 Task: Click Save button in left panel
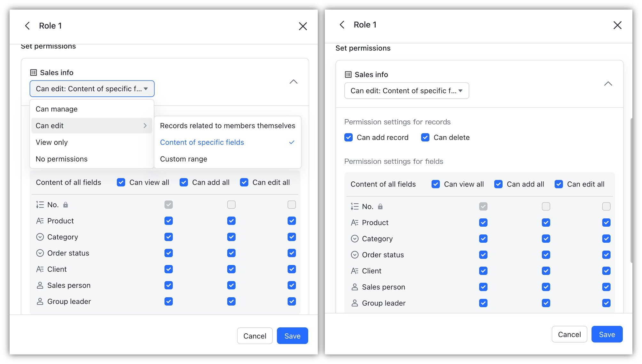pyautogui.click(x=292, y=336)
